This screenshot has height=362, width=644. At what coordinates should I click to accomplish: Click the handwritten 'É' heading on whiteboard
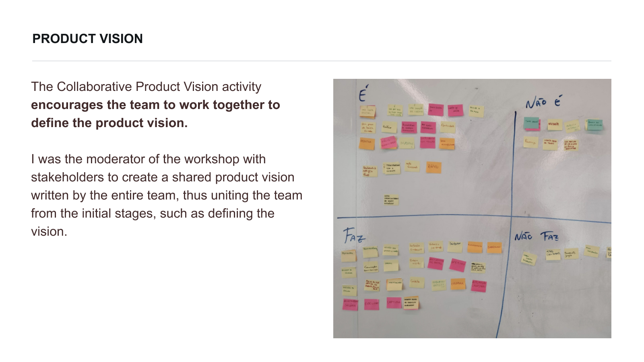(x=363, y=93)
